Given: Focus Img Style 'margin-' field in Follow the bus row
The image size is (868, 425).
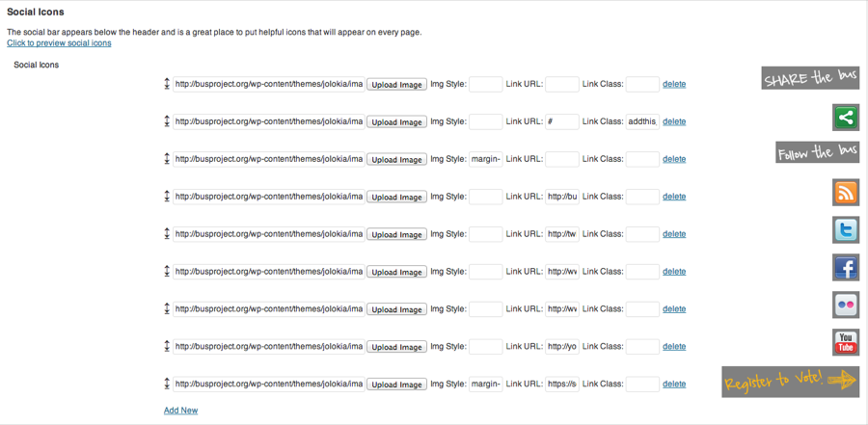Looking at the screenshot, I should point(486,159).
